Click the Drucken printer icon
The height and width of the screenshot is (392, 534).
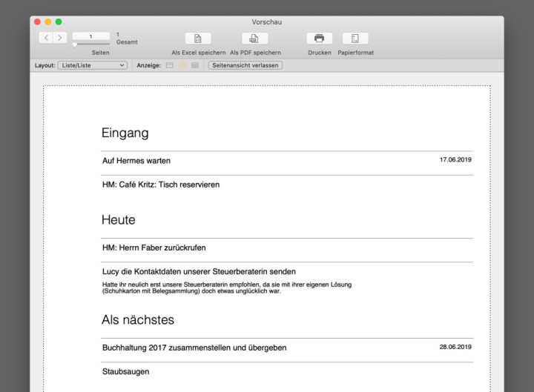319,39
